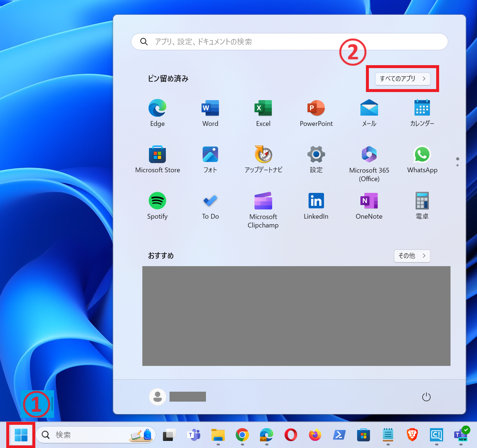477x448 pixels.
Task: Open Teams chat icon on taskbar
Action: [193, 435]
